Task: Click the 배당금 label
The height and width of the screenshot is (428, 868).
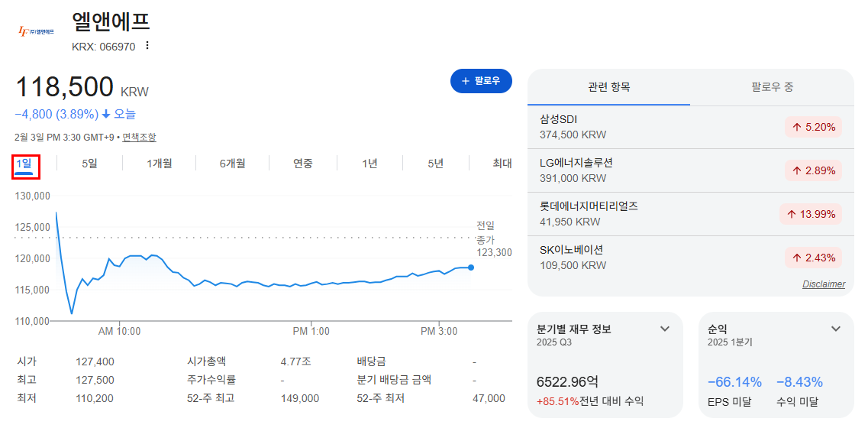Action: pyautogui.click(x=372, y=362)
